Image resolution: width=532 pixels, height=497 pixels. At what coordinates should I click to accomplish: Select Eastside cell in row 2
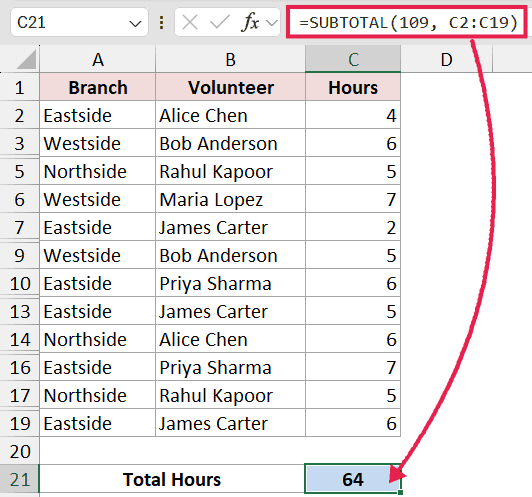(x=98, y=115)
